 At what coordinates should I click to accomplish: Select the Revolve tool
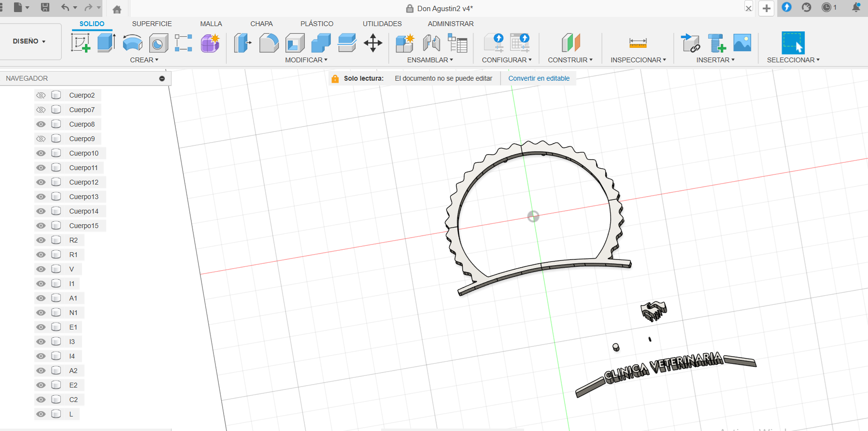[132, 43]
